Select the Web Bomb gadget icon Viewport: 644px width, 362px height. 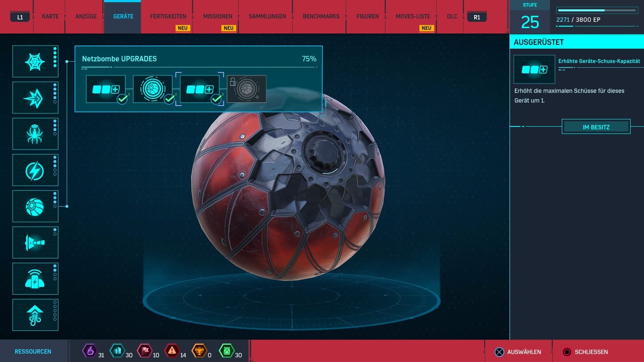[35, 206]
